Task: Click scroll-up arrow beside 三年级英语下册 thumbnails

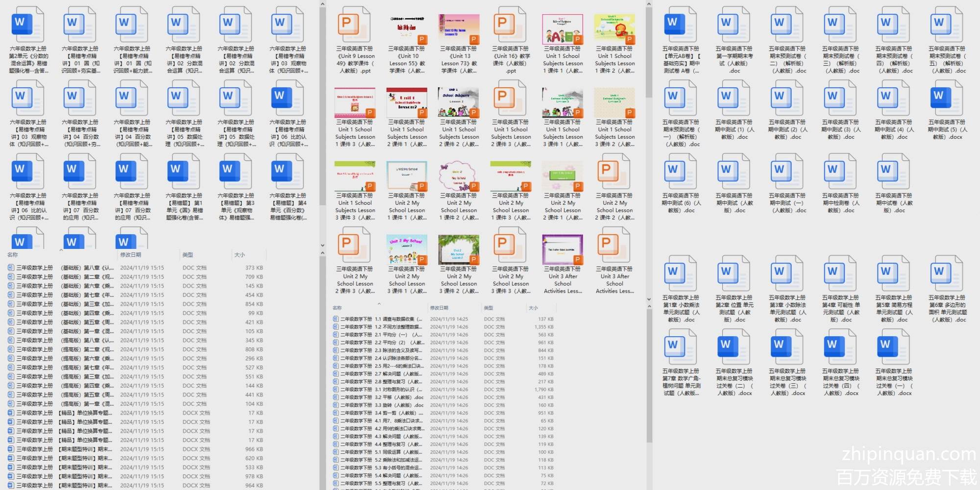Action: (649, 4)
